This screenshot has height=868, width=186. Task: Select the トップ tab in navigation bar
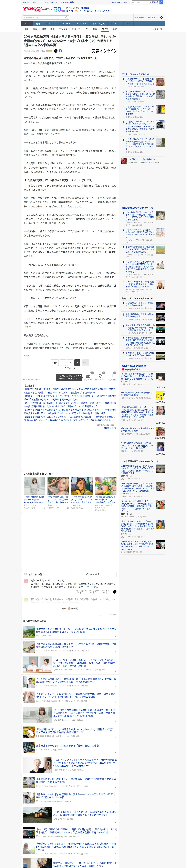coord(27,24)
